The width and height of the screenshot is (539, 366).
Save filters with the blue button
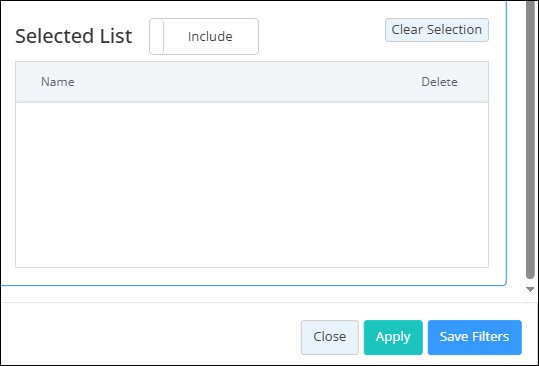pyautogui.click(x=474, y=337)
